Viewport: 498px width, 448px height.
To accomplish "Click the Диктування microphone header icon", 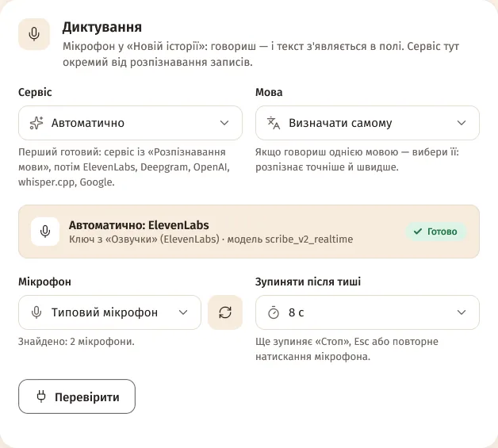I will click(34, 34).
